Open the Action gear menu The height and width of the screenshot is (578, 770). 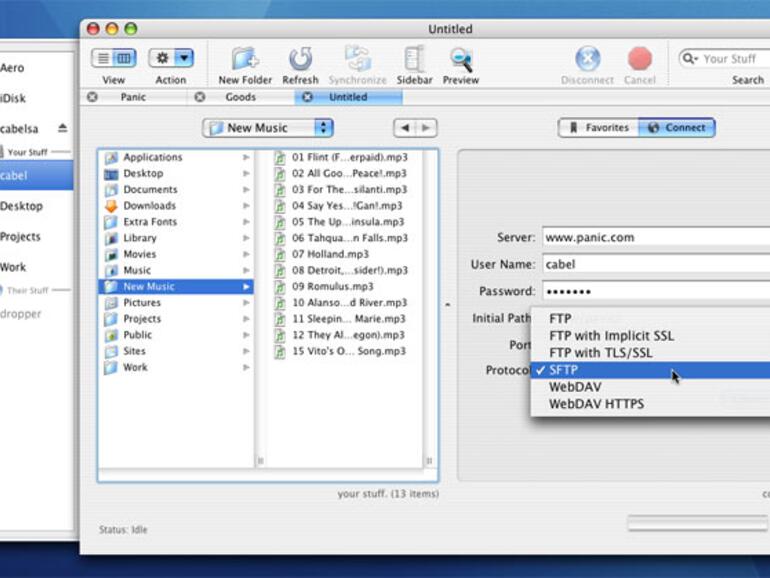pyautogui.click(x=171, y=59)
